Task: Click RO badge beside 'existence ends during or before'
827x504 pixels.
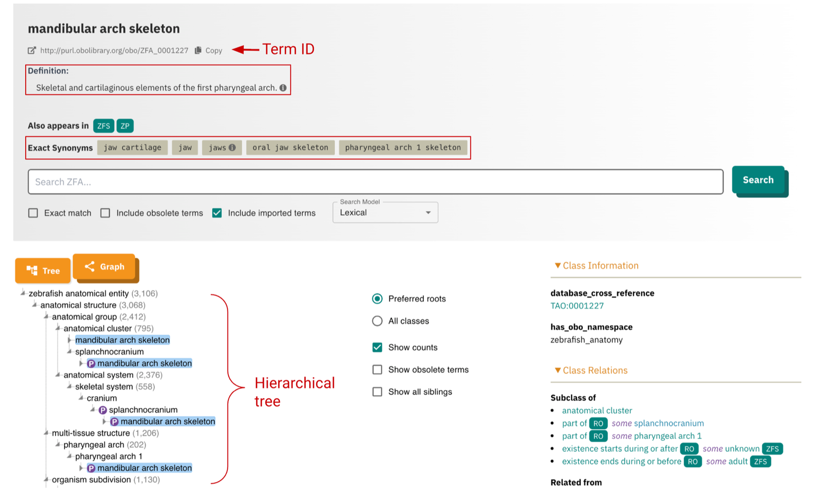Action: click(693, 462)
